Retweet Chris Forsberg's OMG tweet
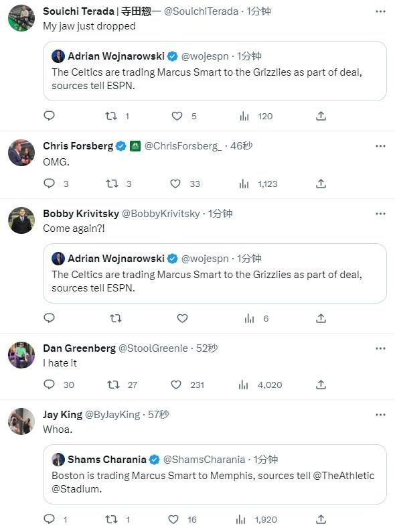Viewport: 395px width, 532px height. 112,184
